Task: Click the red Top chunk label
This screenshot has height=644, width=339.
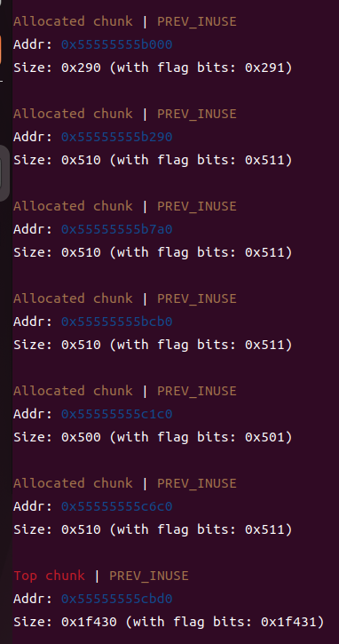Action: [49, 576]
